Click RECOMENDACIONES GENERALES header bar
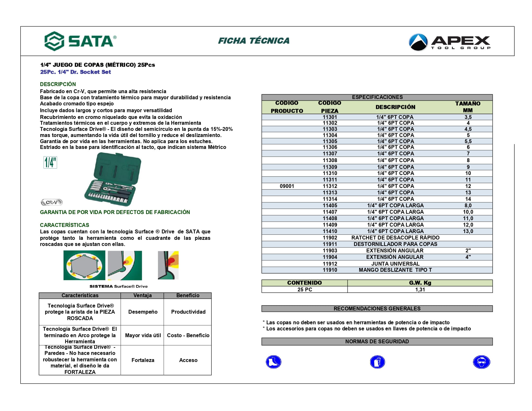This screenshot has width=532, height=411. point(377,308)
